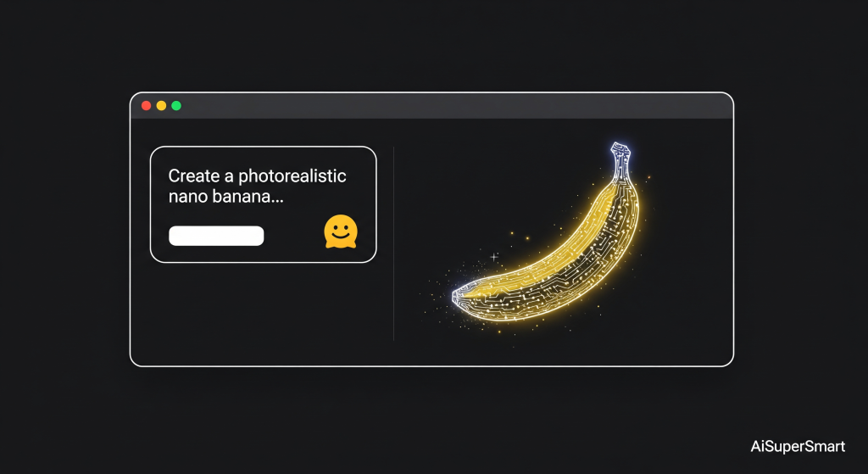Screen dimensions: 868x474
Task: Click the red close dot in title bar
Action: tap(146, 105)
